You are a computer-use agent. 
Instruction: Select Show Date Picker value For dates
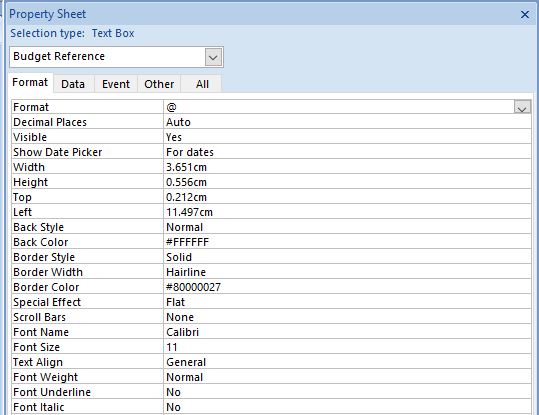coord(347,152)
